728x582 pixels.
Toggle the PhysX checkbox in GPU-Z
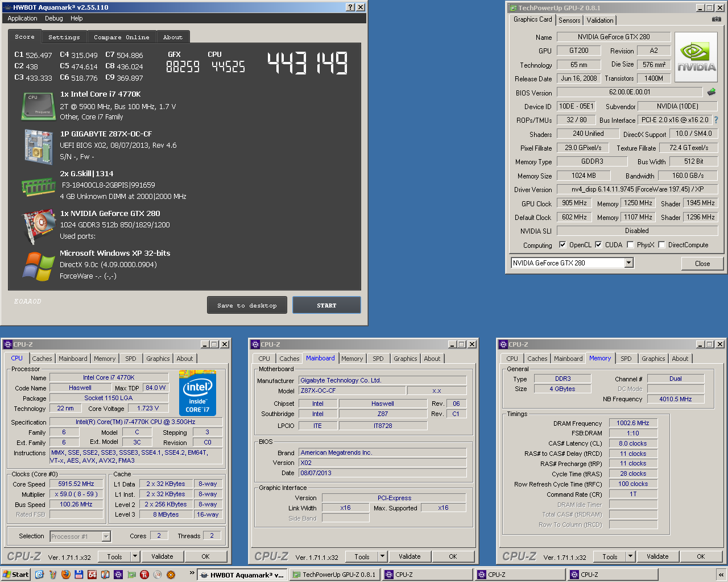(x=630, y=245)
